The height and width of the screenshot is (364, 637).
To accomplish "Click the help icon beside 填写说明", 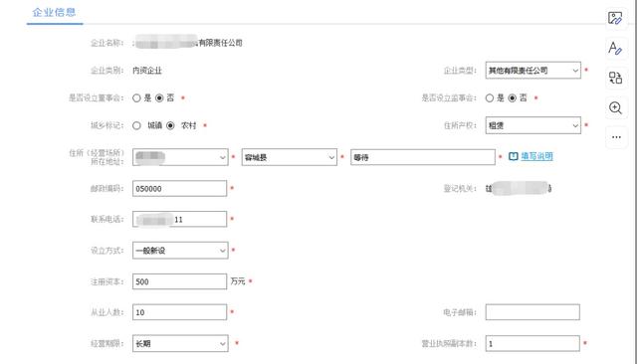I will pyautogui.click(x=514, y=156).
